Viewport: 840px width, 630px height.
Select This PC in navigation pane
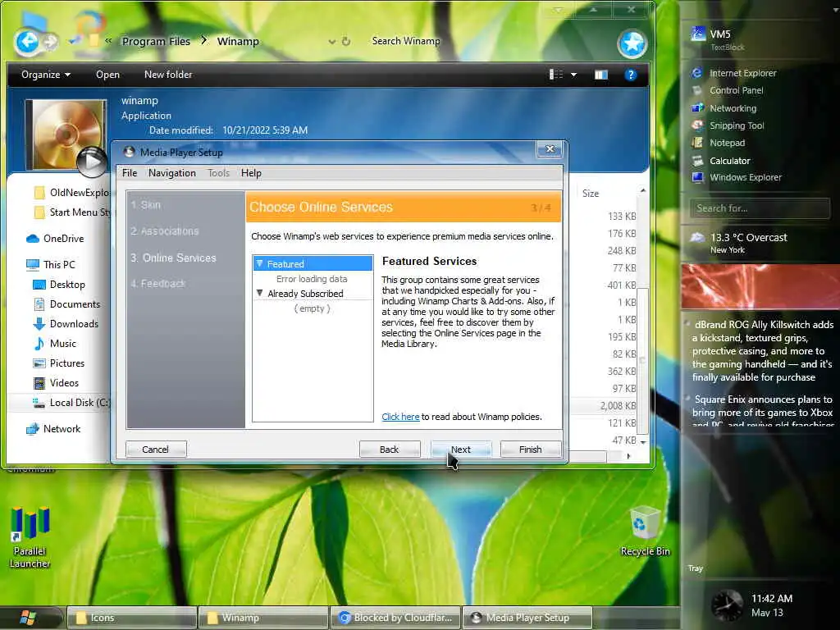pos(51,265)
